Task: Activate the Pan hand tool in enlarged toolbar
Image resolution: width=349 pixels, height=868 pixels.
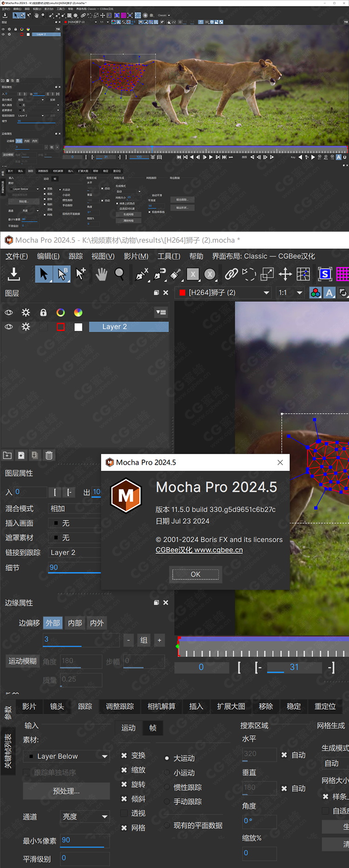Action: [101, 274]
